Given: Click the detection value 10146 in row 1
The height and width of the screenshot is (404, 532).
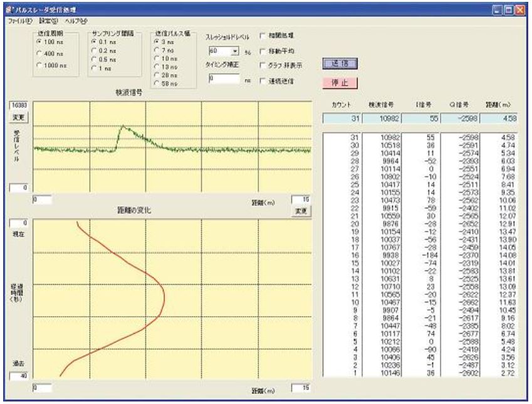Looking at the screenshot, I should click(x=390, y=373).
